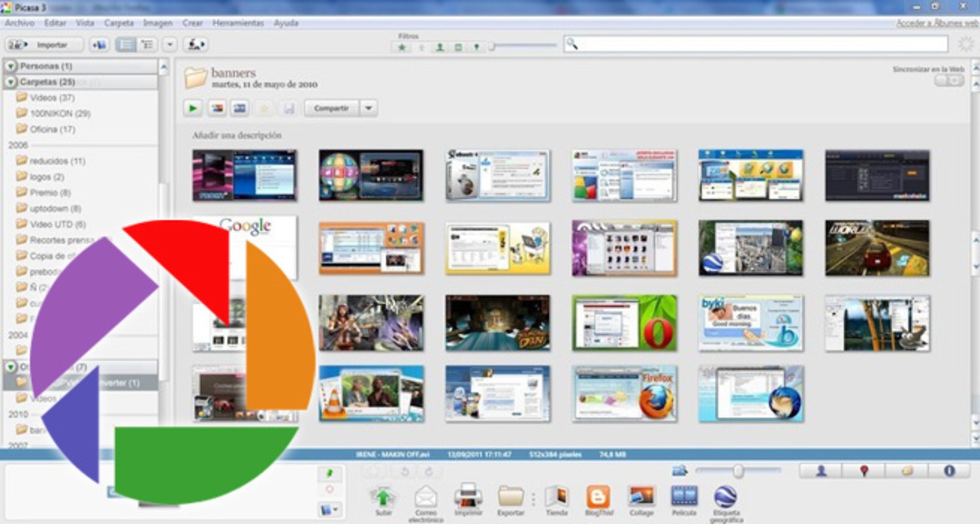Screen dimensions: 980x524
Task: Clear the tray with red circle icon
Action: 330,489
